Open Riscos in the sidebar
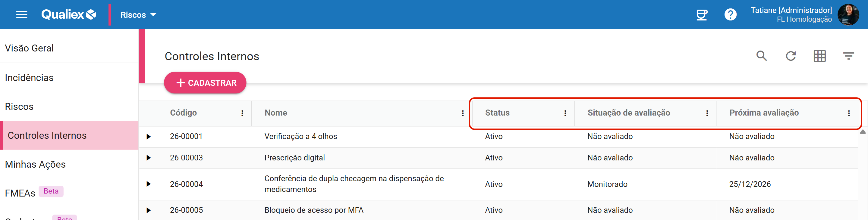This screenshot has width=868, height=220. click(69, 107)
